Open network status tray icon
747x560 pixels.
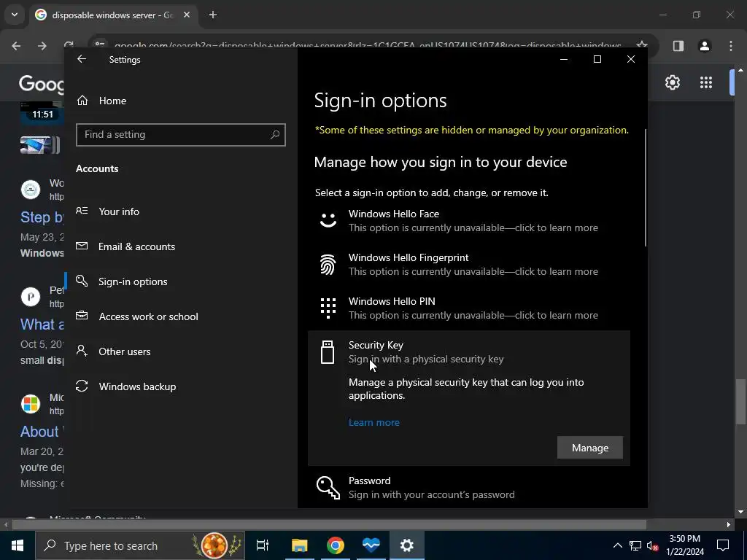(x=635, y=545)
